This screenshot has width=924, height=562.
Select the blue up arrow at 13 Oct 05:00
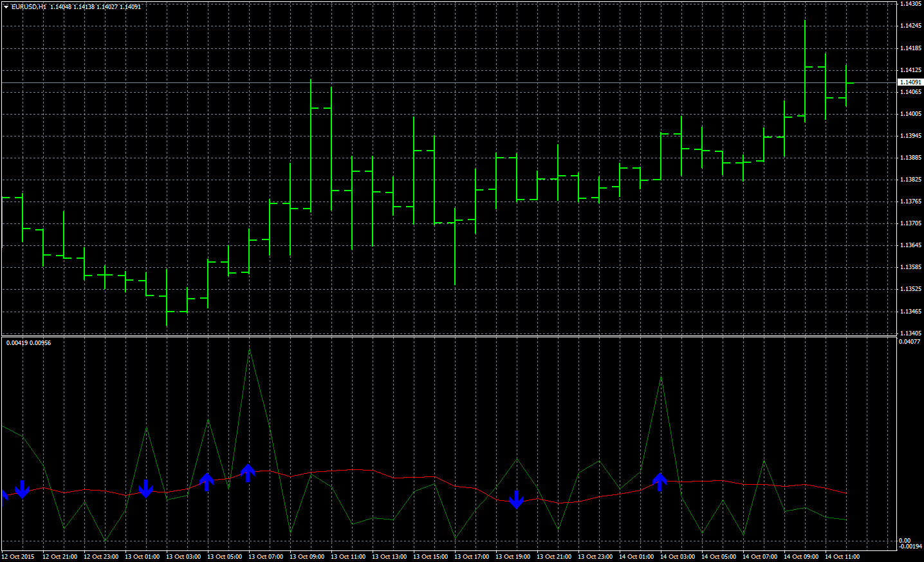[x=207, y=482]
